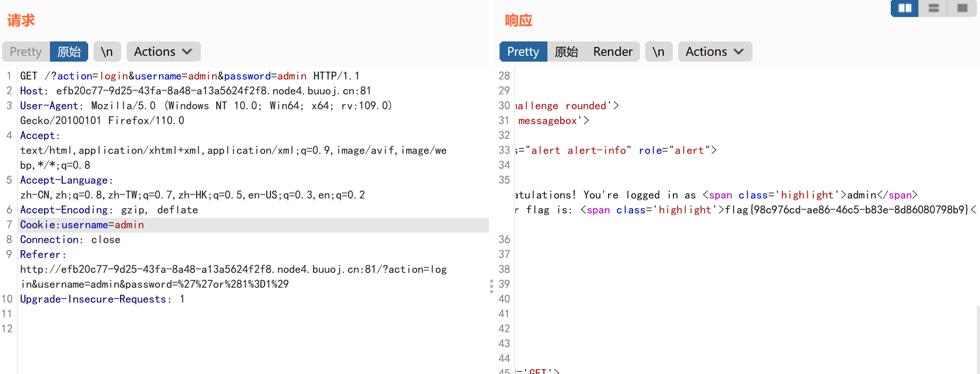Click the Accept-Encoding gzip, deflate line

[109, 210]
